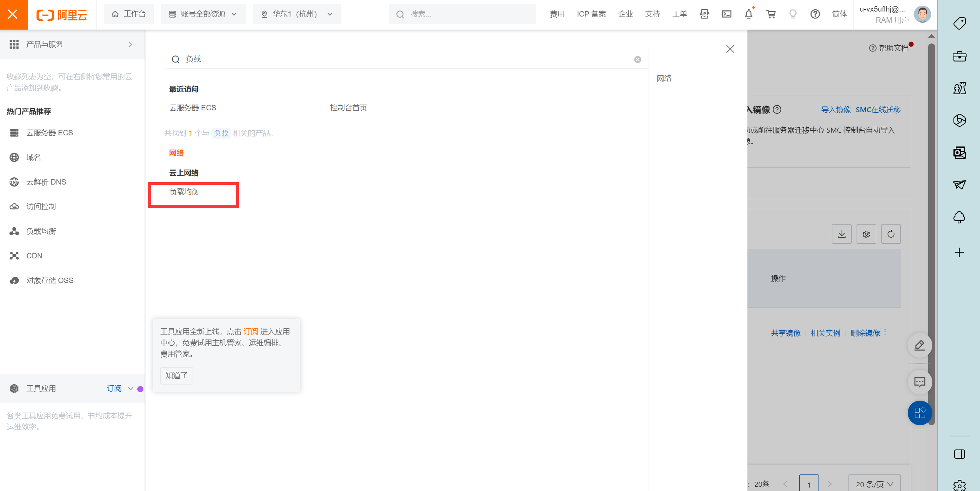Click the light bulb tips icon

[x=793, y=14]
